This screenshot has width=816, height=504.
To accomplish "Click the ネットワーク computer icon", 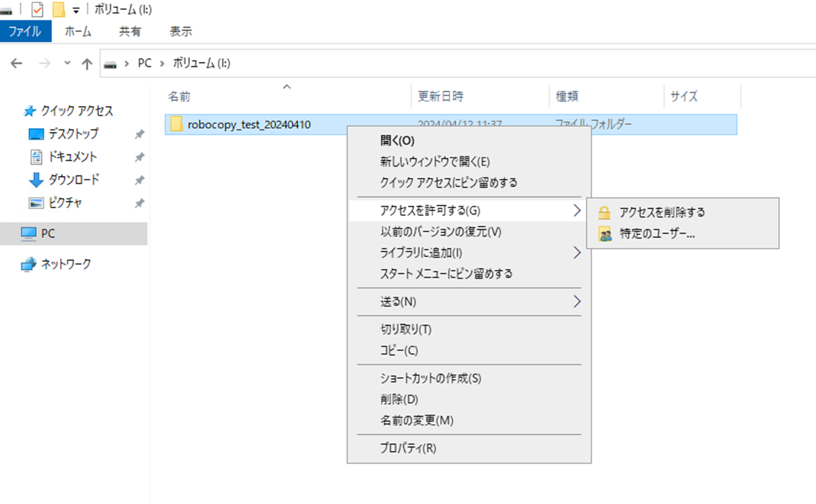I will click(x=29, y=264).
